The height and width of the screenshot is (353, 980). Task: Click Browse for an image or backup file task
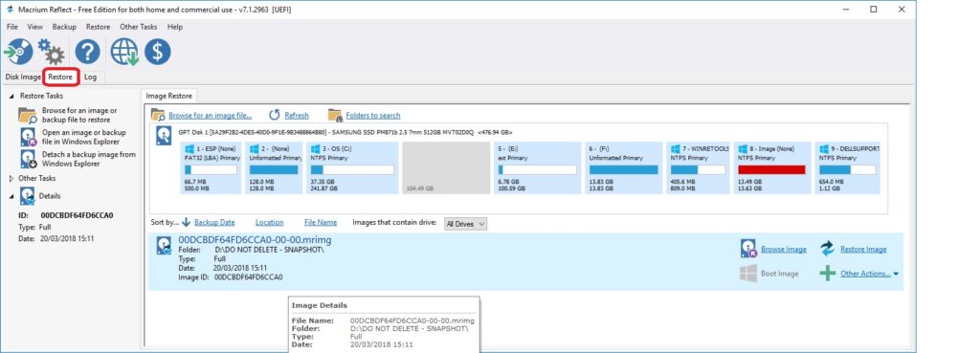tap(79, 115)
